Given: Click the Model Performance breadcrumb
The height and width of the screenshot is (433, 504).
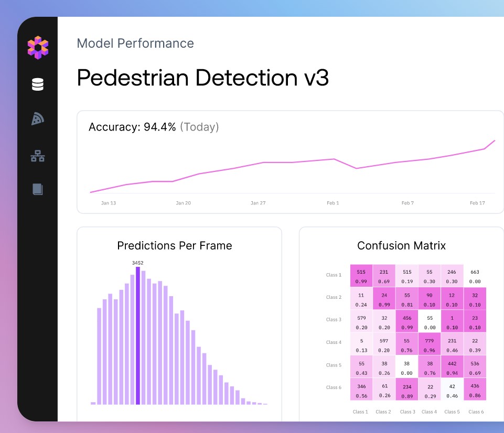Looking at the screenshot, I should click(135, 44).
